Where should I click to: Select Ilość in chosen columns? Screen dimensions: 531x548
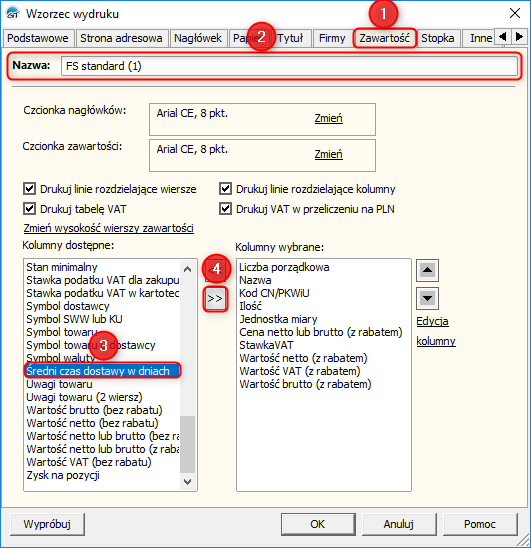pyautogui.click(x=250, y=306)
